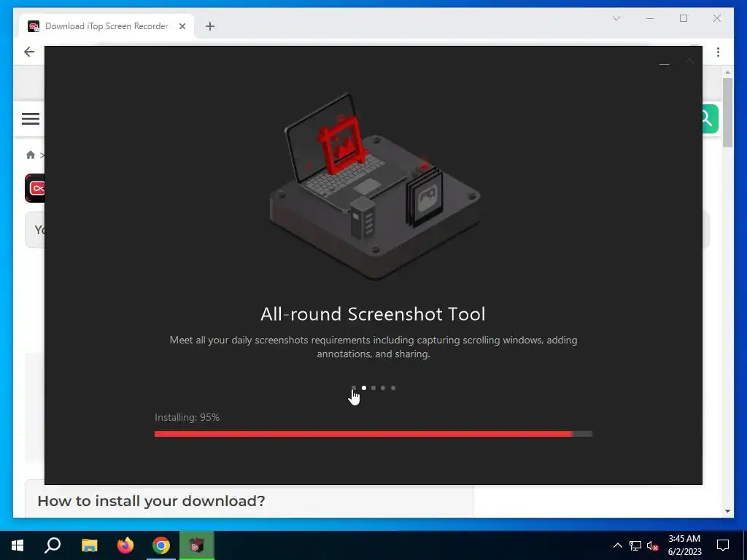
Task: Click the 'How to install your download?' heading
Action: 151,501
